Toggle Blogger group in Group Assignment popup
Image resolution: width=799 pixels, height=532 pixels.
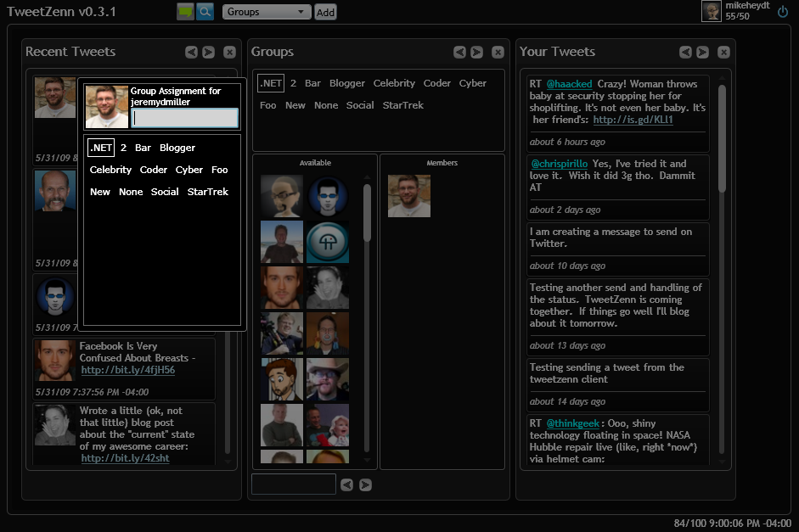click(x=177, y=148)
